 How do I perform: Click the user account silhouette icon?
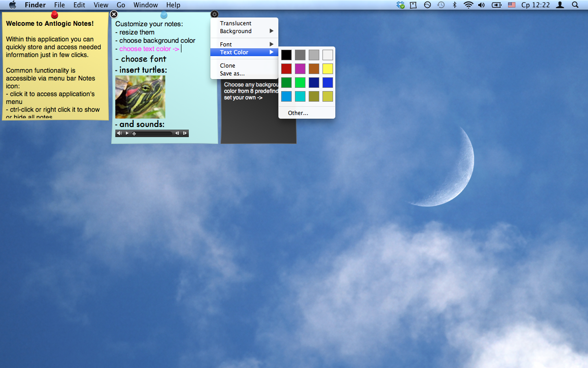pyautogui.click(x=560, y=5)
